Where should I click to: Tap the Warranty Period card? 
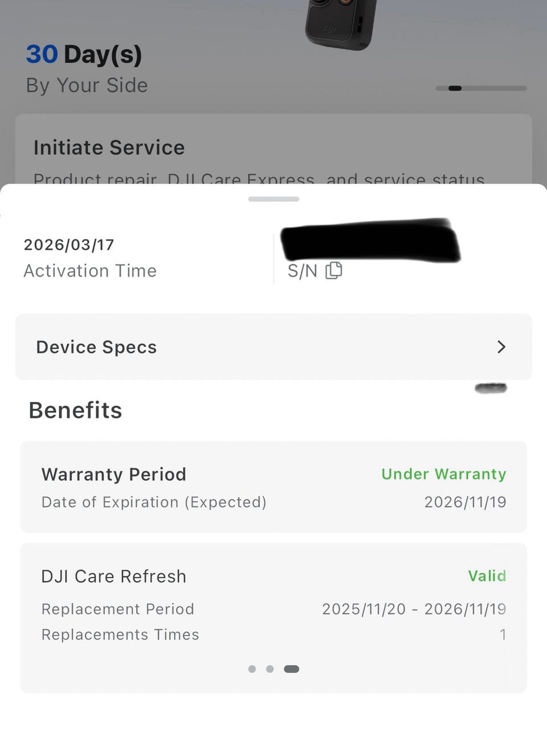click(273, 487)
